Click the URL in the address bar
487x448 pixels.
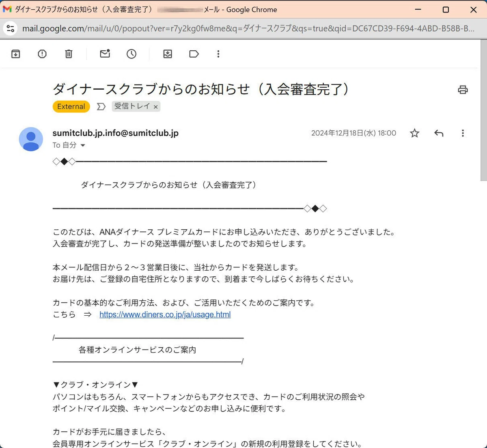coord(248,28)
